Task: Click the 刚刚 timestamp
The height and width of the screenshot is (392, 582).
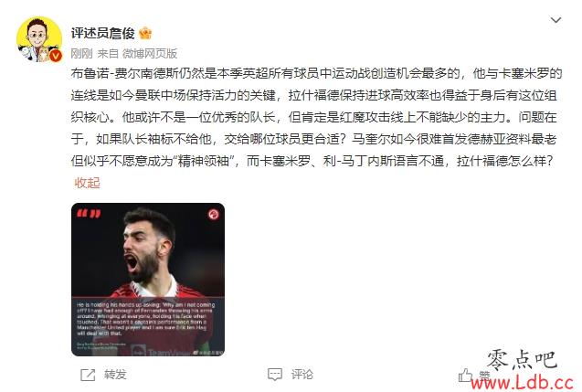Action: (x=81, y=54)
